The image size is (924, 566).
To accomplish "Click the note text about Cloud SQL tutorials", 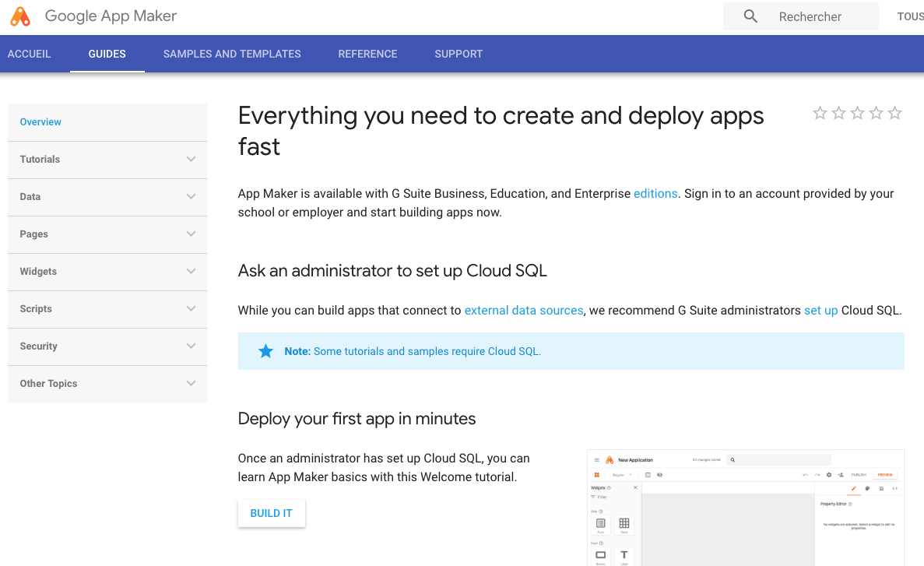I will coord(413,351).
